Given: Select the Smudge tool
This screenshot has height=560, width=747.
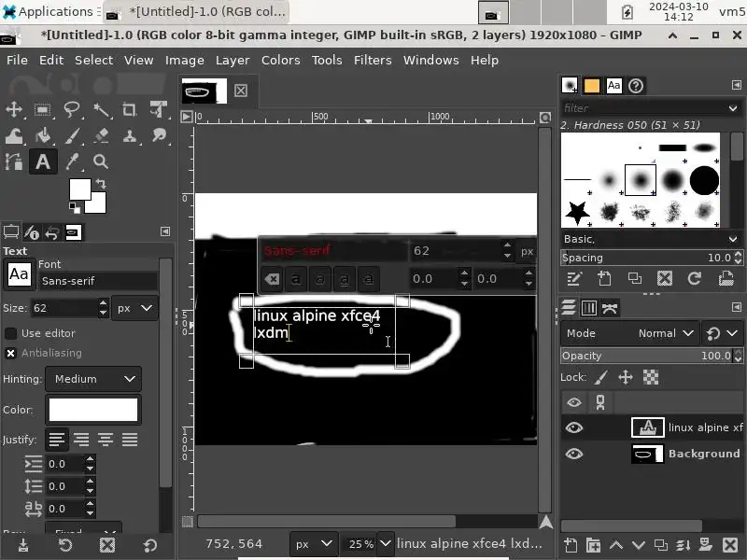Looking at the screenshot, I should [x=158, y=135].
